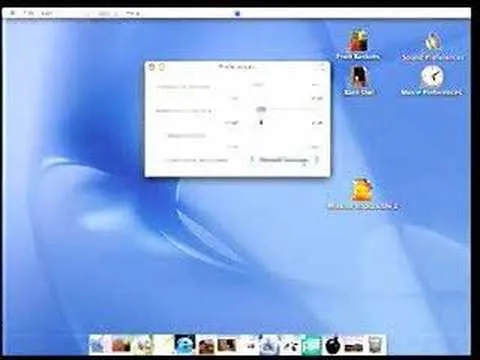This screenshot has width=480, height=360.
Task: Open the Finder icon in the Dock
Action: pyautogui.click(x=98, y=345)
